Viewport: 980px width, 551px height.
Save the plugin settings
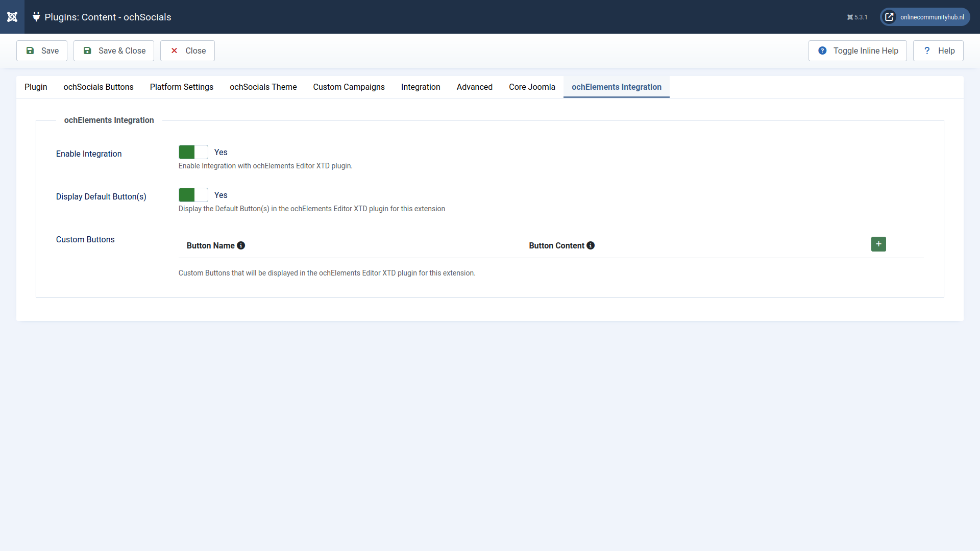tap(42, 51)
